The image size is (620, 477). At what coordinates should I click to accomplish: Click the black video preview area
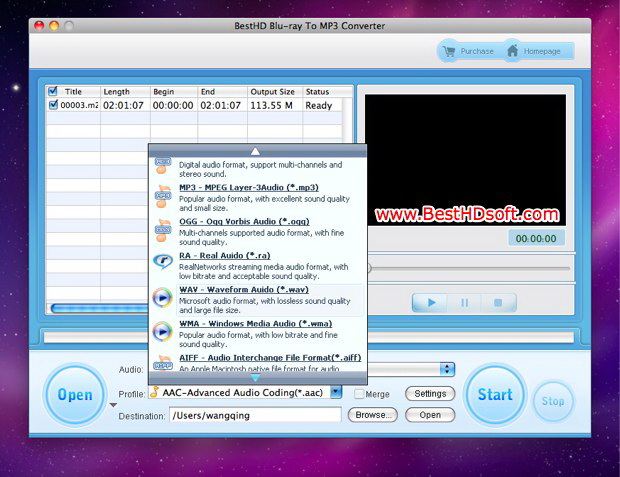click(465, 160)
